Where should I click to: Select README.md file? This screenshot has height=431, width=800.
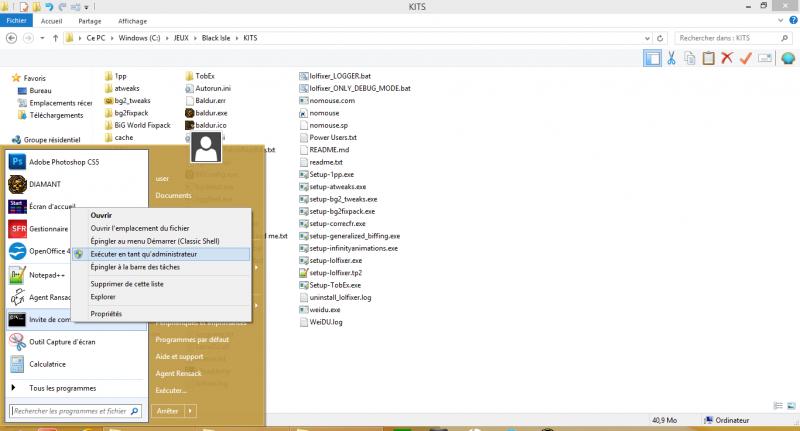(324, 150)
